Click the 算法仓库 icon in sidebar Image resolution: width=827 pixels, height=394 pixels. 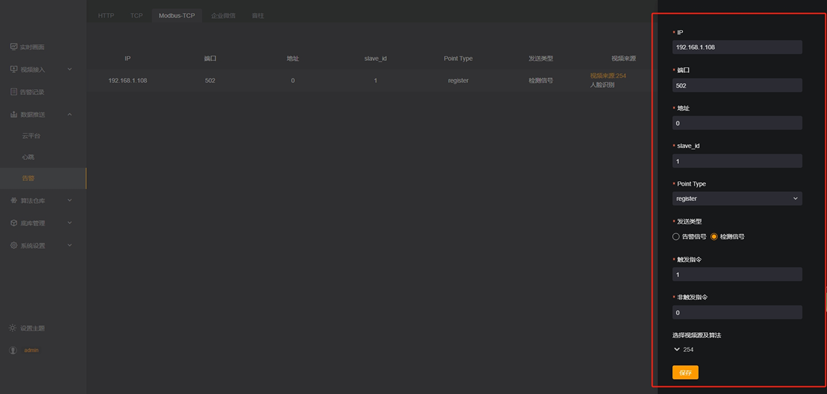pyautogui.click(x=14, y=200)
